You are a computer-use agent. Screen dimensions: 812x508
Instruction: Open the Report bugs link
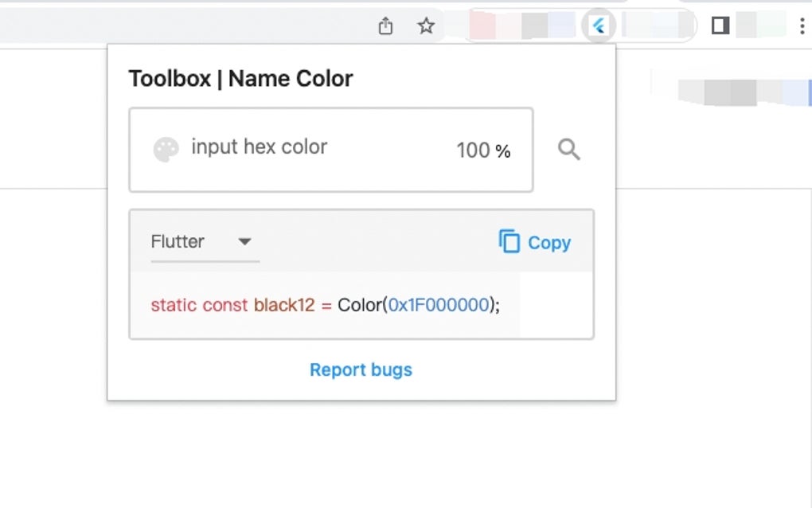361,369
